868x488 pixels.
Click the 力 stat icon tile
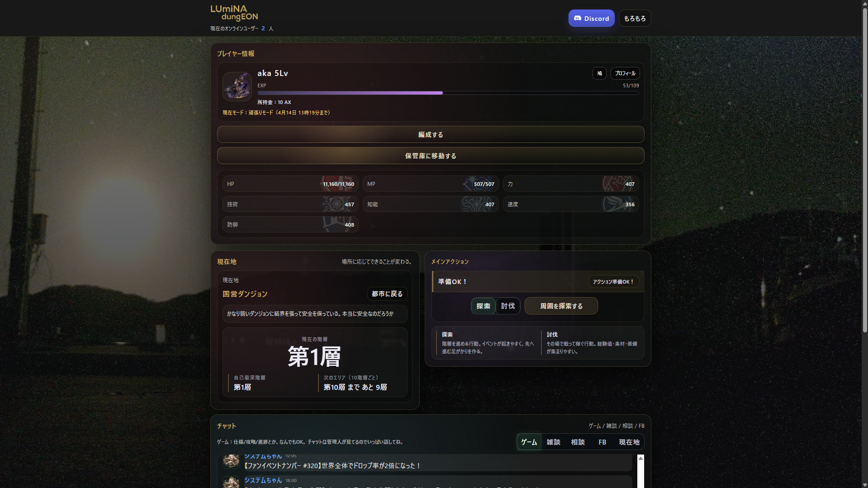pyautogui.click(x=571, y=184)
